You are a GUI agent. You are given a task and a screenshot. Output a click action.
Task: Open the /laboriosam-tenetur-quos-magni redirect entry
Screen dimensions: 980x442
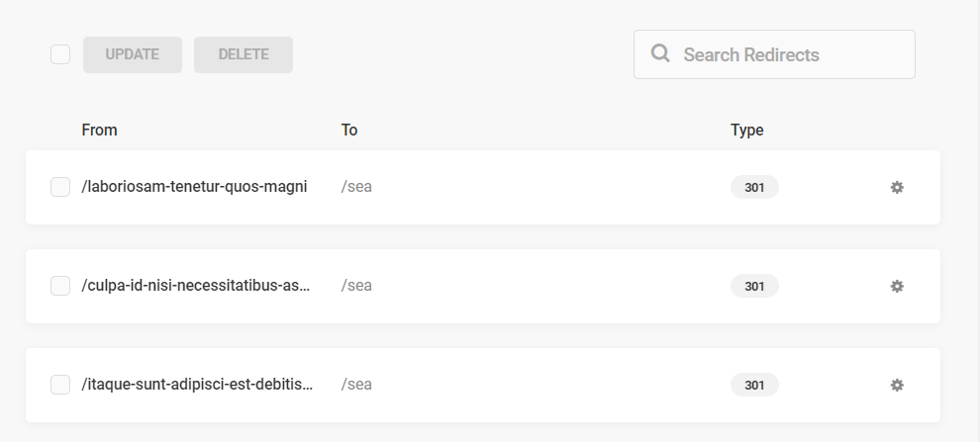[x=194, y=187]
